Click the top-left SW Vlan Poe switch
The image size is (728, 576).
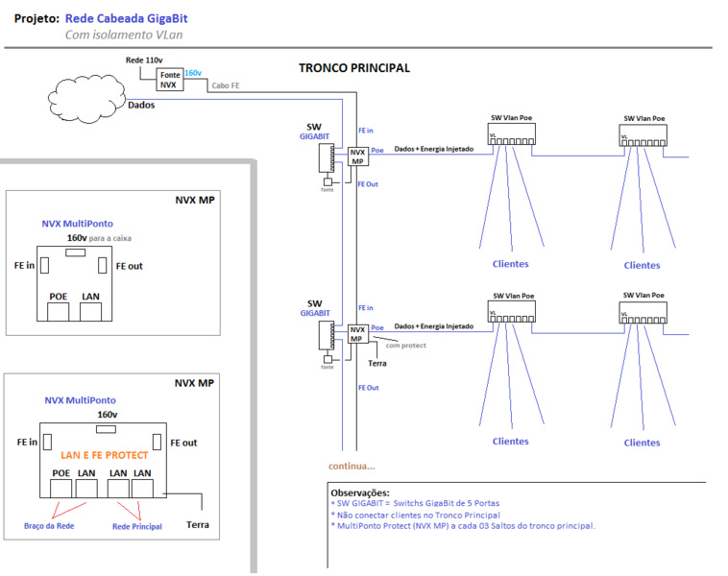512,134
